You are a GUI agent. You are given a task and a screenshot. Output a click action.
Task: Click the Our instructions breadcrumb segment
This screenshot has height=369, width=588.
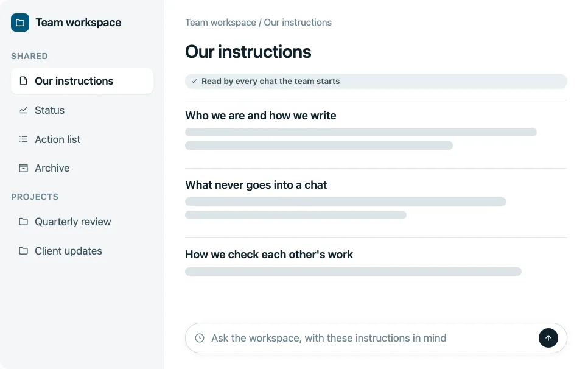coord(298,23)
